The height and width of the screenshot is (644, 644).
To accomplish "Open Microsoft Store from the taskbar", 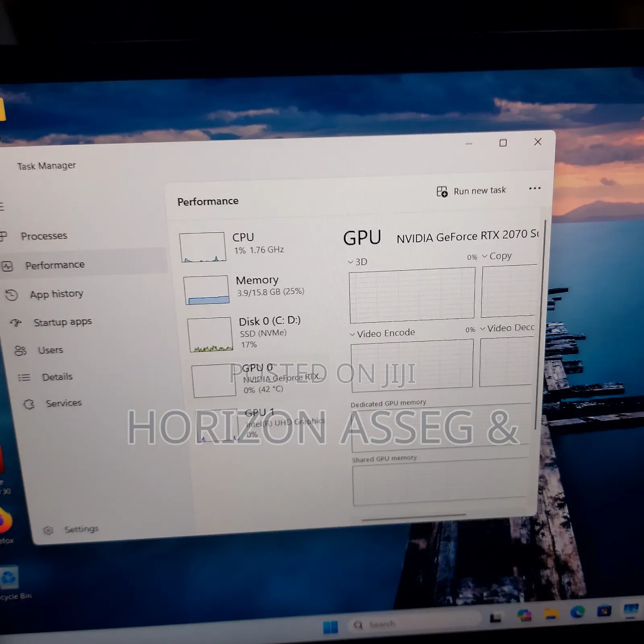I will [604, 611].
